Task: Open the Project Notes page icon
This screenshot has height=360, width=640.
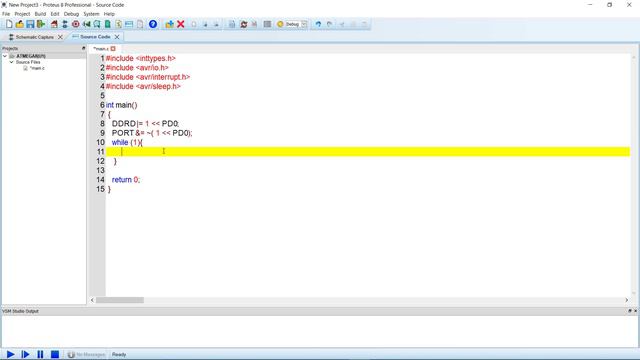Action: [x=140, y=24]
